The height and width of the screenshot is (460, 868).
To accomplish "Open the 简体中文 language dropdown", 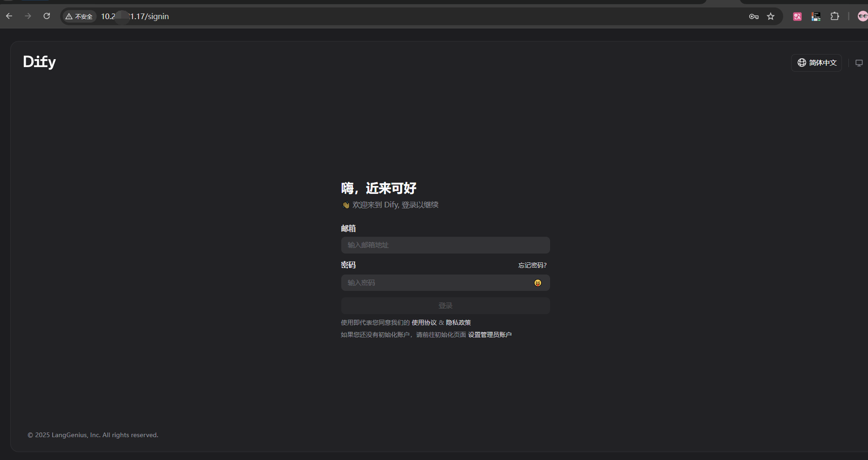I will [817, 63].
